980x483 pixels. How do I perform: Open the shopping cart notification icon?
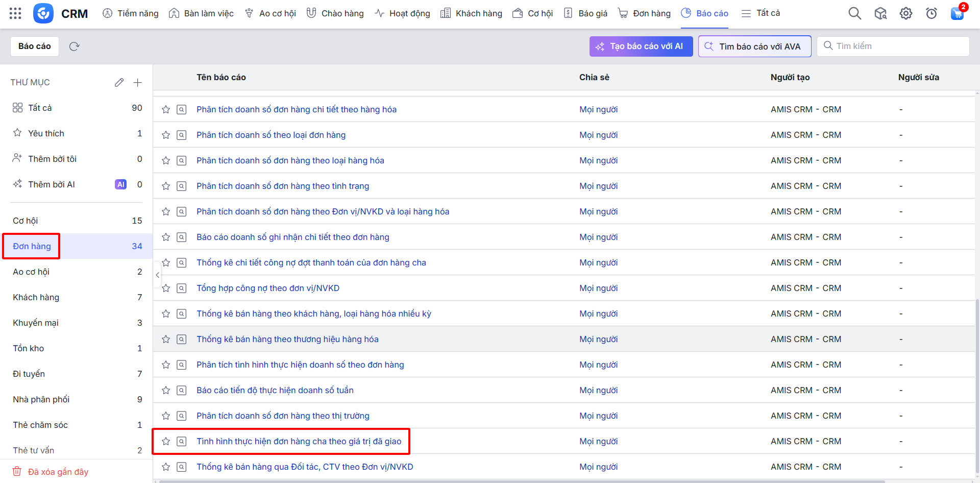tap(957, 13)
